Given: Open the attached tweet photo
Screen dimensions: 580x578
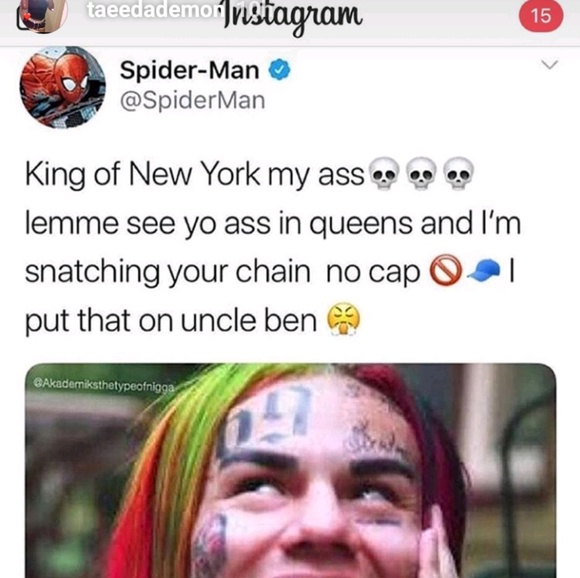Looking at the screenshot, I should coord(290,470).
